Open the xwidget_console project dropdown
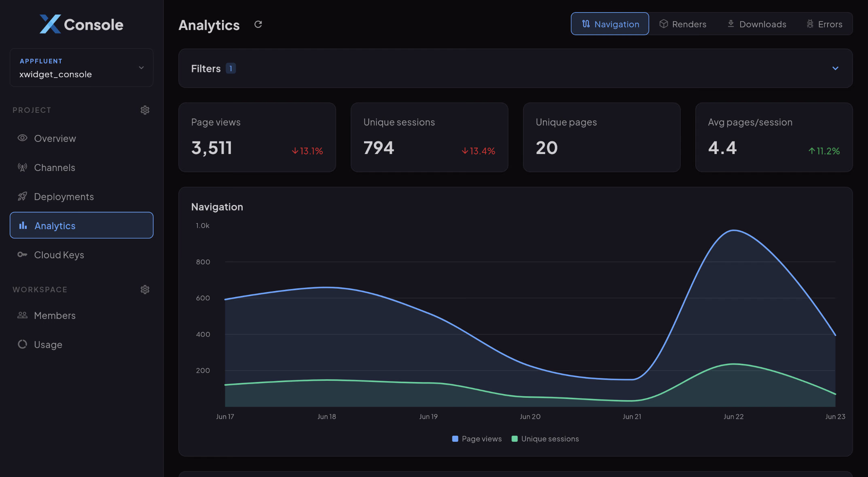868x477 pixels. coord(81,68)
